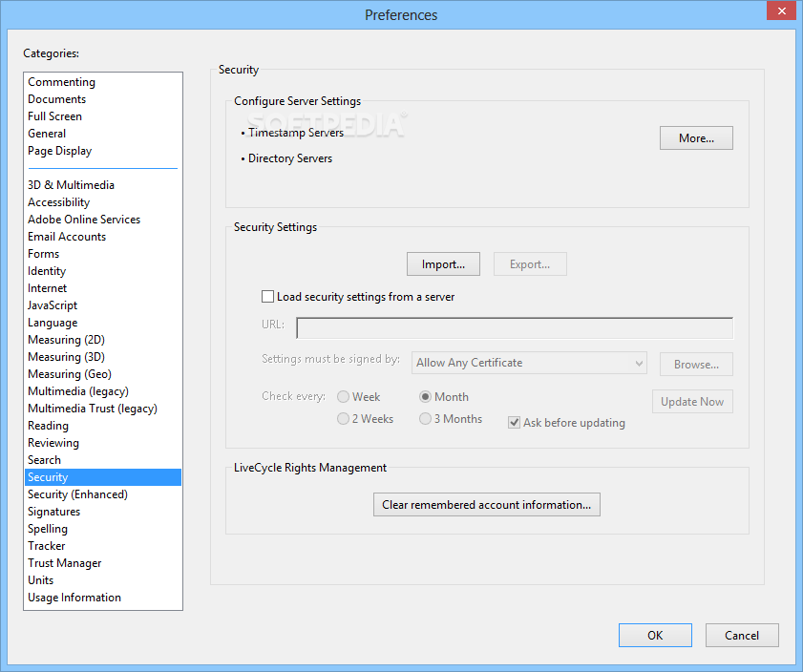
Task: Open the Allow Any Certificate dropdown
Action: (x=529, y=363)
